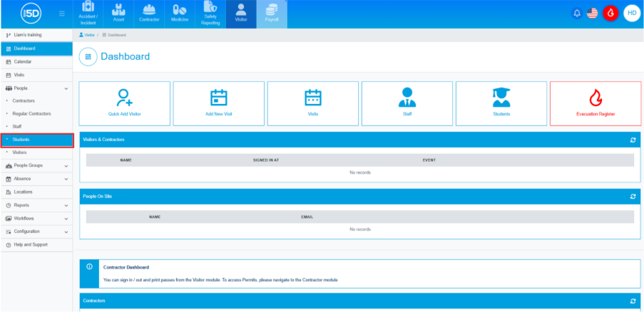Switch to the Payroll module tab
The height and width of the screenshot is (312, 644).
271,14
